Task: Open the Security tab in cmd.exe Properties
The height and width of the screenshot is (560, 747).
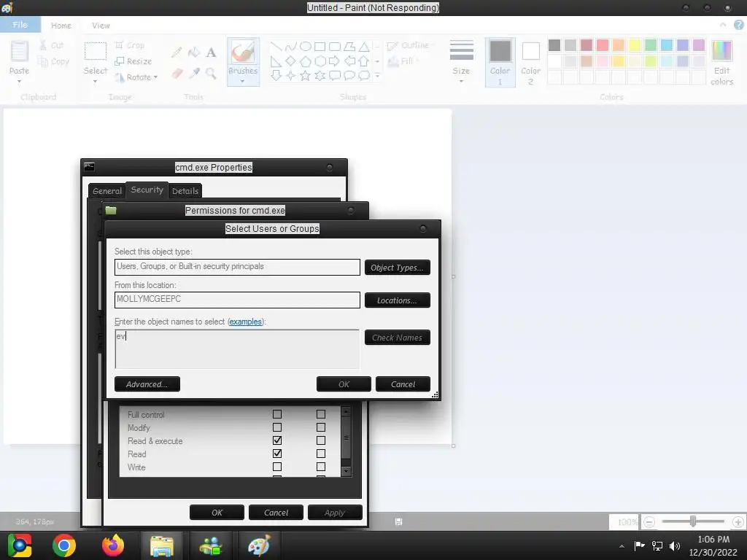Action: [x=147, y=190]
